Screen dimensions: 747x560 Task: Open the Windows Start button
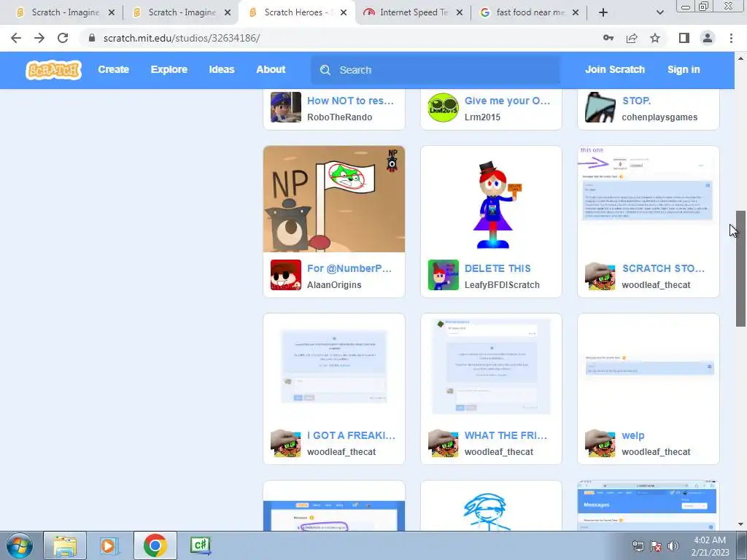click(19, 545)
